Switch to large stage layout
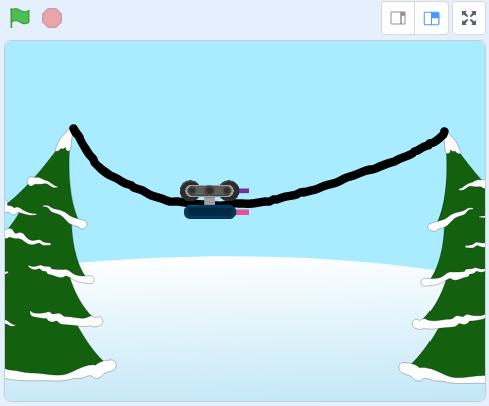The image size is (489, 406). coord(431,18)
